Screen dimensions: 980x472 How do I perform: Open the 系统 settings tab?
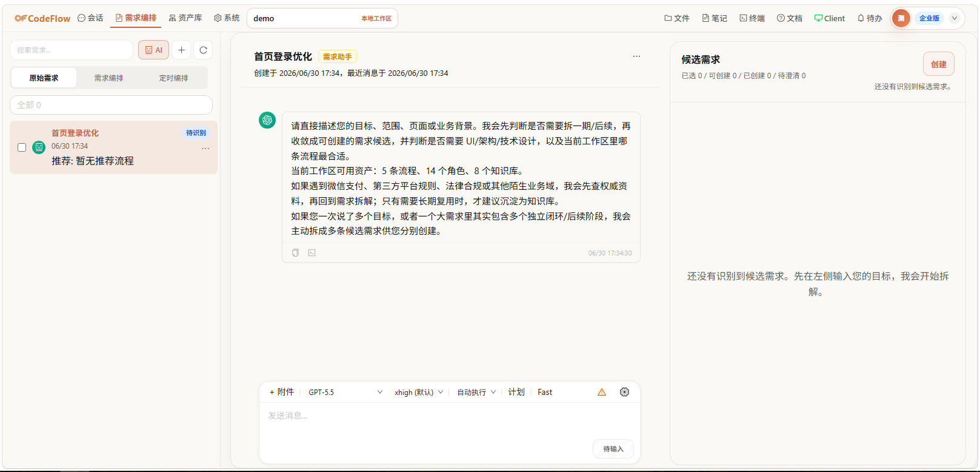227,18
